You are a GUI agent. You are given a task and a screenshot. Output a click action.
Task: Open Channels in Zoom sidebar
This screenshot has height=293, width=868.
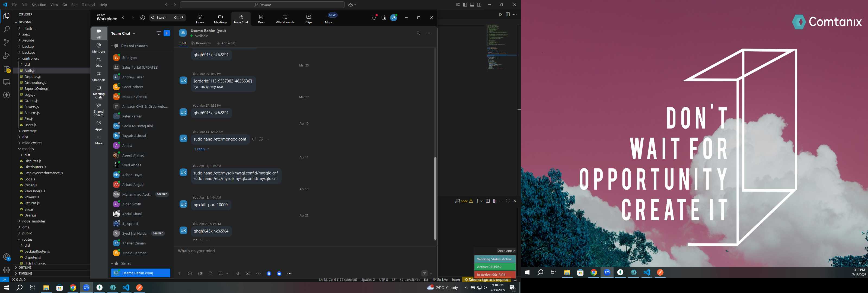click(99, 76)
